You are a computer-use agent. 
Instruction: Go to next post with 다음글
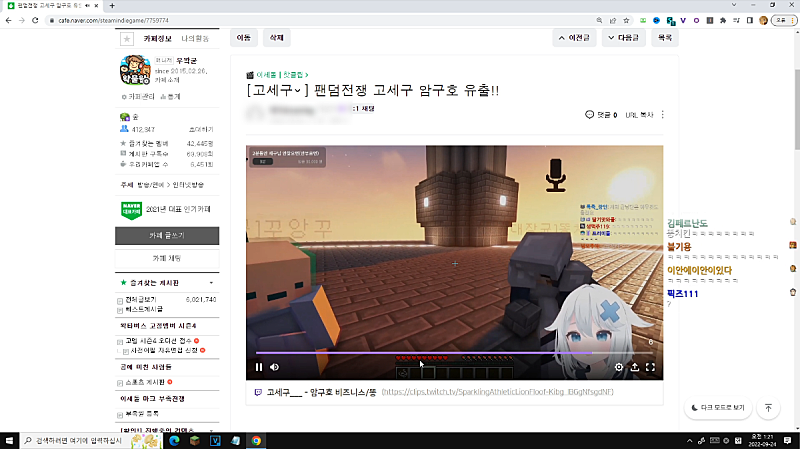coord(623,38)
